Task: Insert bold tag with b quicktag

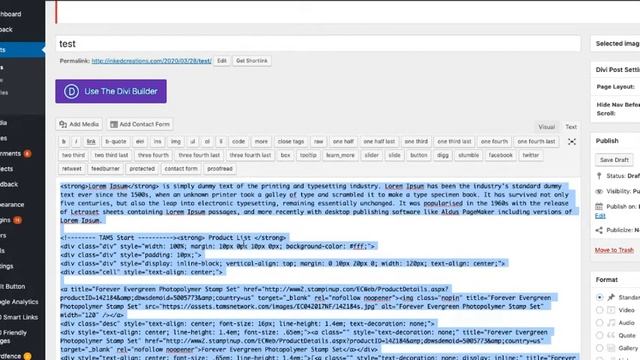Action: (x=64, y=142)
